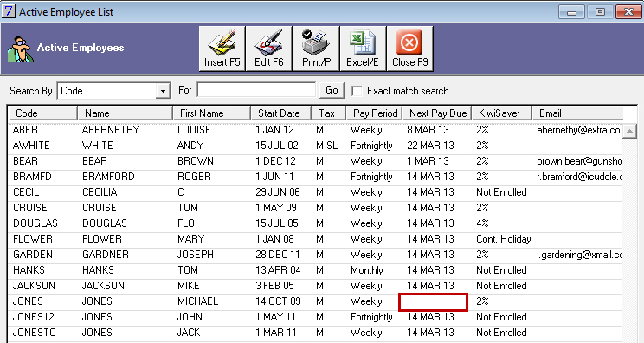Click Fortnightly in the AWHITE row
The image size is (644, 343).
click(371, 146)
